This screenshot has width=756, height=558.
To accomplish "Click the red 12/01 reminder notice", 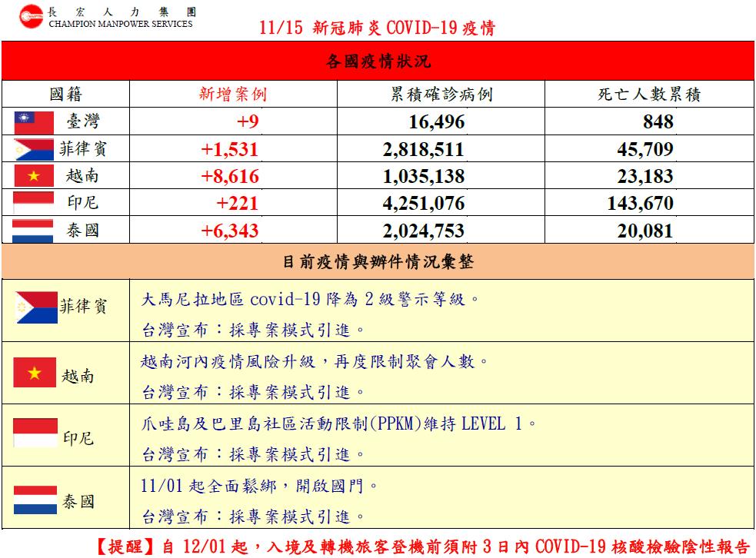I will (x=422, y=546).
